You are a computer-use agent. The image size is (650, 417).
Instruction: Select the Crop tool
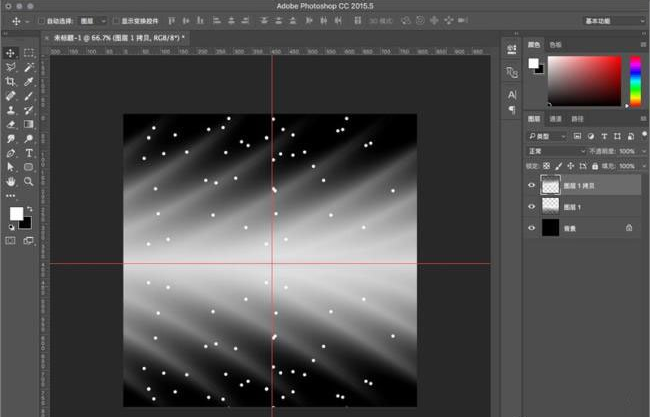11,82
